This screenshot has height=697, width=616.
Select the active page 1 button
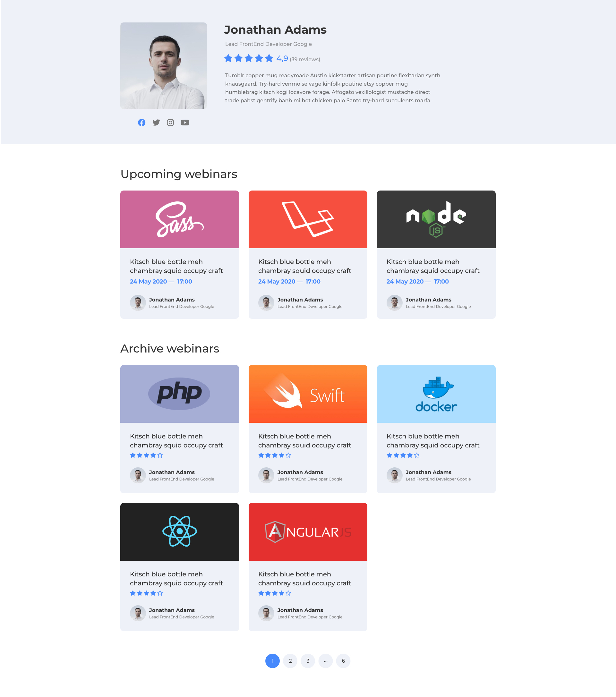pyautogui.click(x=272, y=661)
